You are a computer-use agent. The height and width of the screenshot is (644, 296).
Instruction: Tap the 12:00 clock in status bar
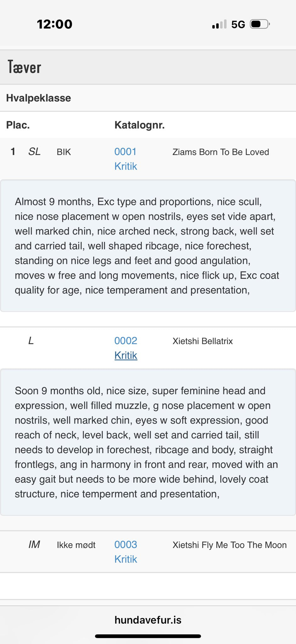click(x=55, y=24)
